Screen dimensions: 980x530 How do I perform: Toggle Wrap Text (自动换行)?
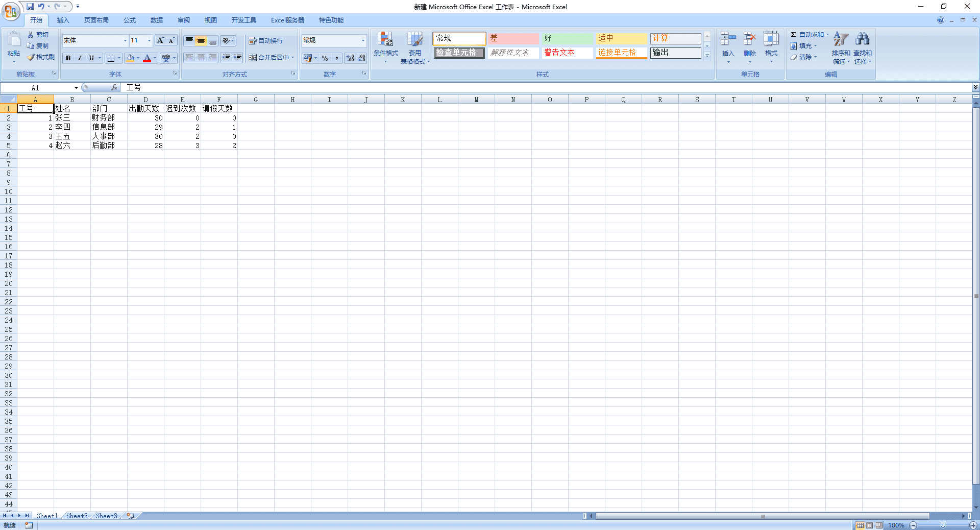(265, 40)
